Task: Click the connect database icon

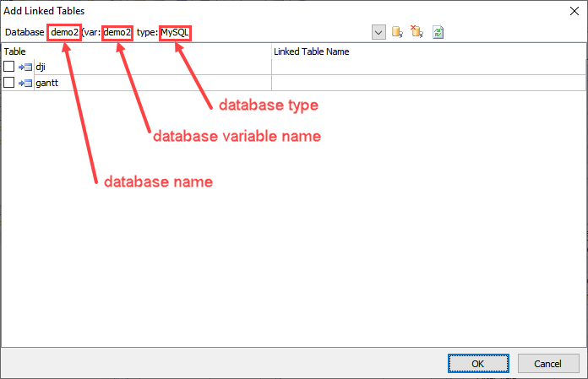Action: tap(396, 32)
